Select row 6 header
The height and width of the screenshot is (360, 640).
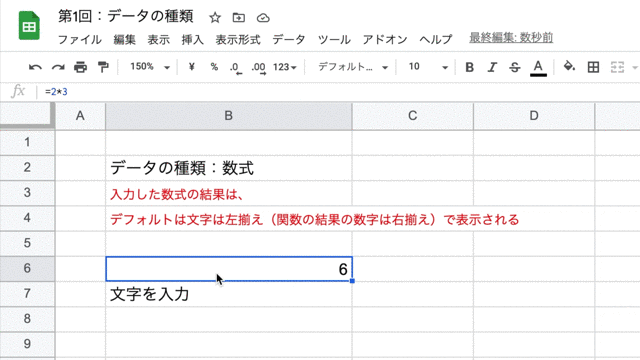pos(27,269)
